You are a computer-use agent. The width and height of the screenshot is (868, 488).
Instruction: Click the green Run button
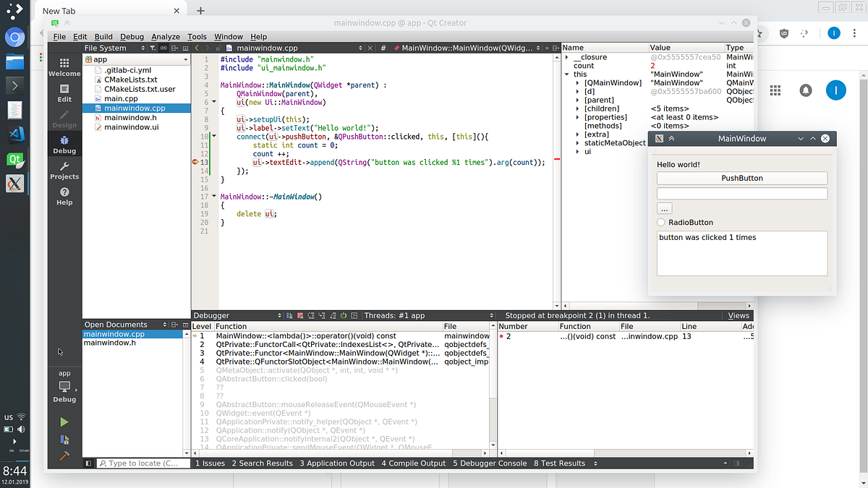64,421
